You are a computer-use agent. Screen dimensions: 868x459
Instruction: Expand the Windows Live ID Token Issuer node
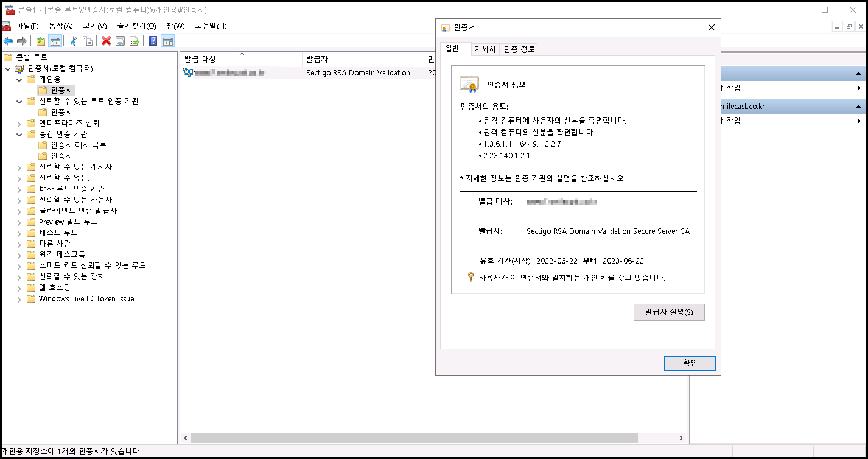tap(19, 298)
